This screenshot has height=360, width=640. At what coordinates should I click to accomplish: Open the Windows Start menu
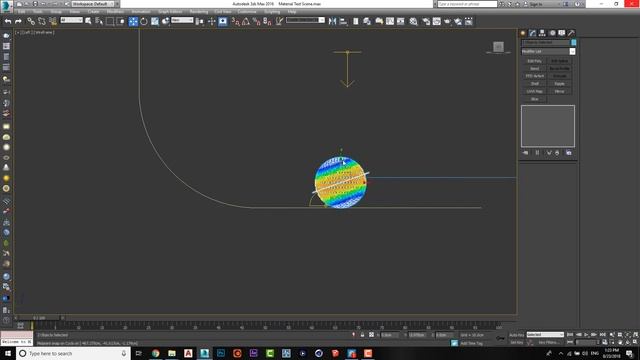(8, 353)
